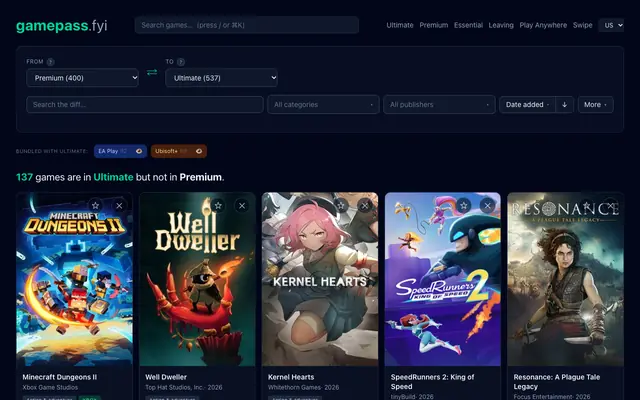Click the Well Dweller title text
This screenshot has width=640, height=400.
coord(166,377)
